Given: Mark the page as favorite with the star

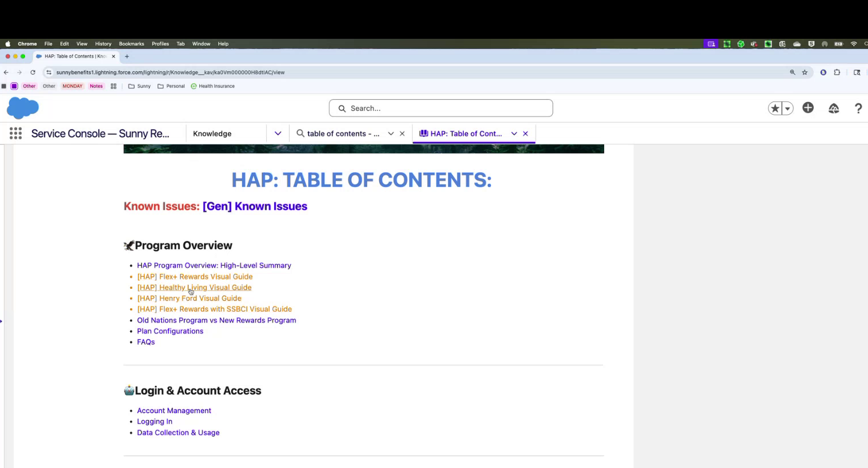Looking at the screenshot, I should click(x=774, y=108).
